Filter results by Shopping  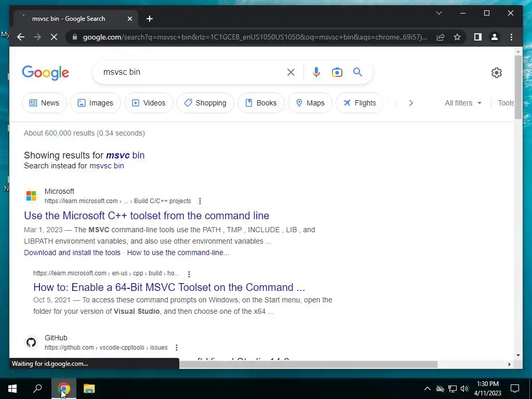click(205, 103)
